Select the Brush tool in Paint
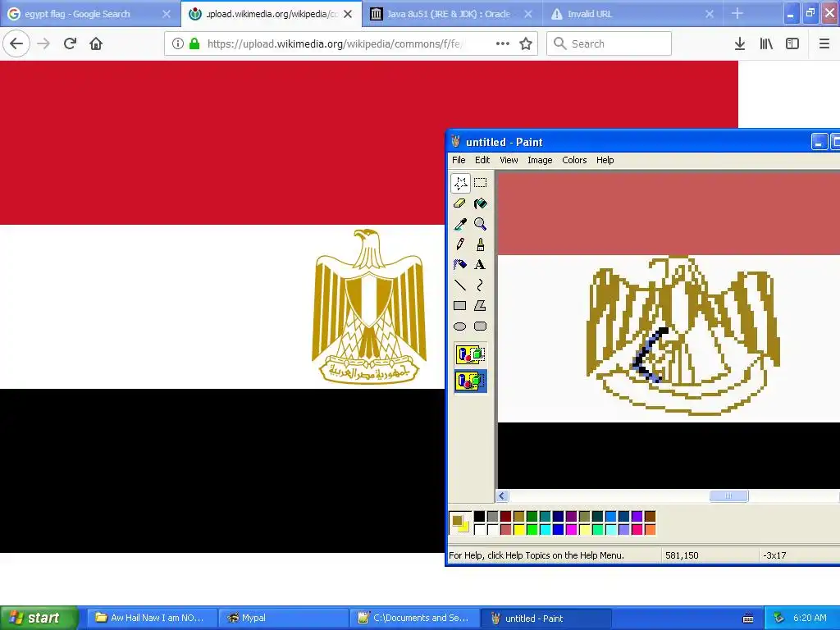 pos(481,244)
